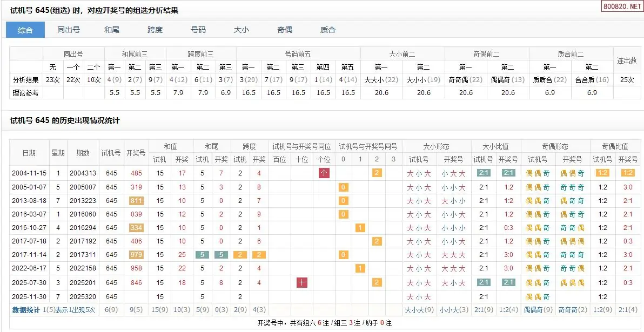Click the red 十 badge in 2025-07-30 row
This screenshot has height=332, width=644.
302,282
